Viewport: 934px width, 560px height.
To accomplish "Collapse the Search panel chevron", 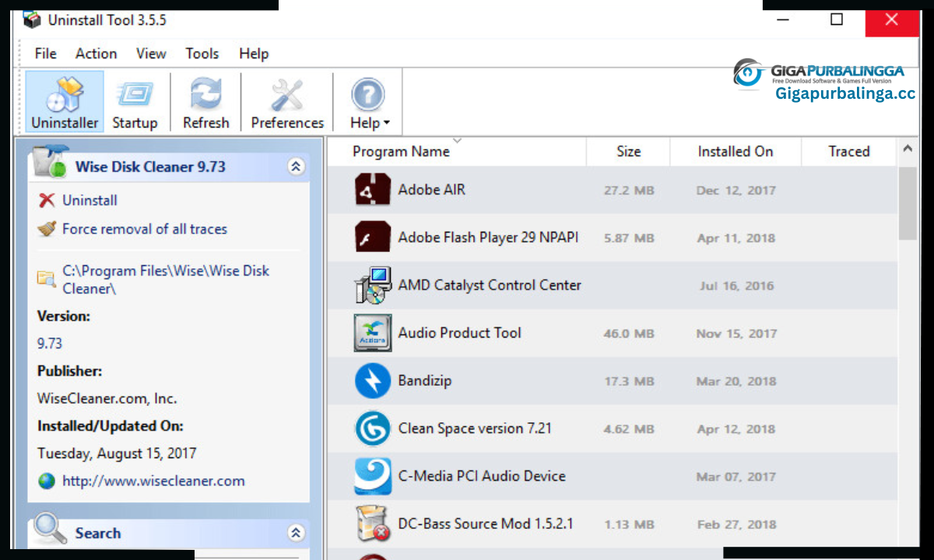I will [x=296, y=533].
